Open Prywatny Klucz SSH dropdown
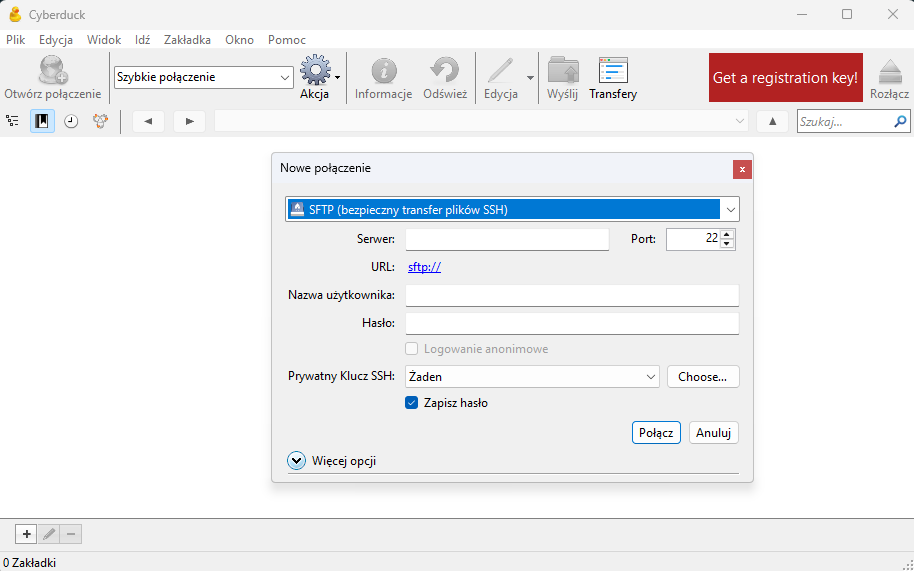 pyautogui.click(x=532, y=377)
